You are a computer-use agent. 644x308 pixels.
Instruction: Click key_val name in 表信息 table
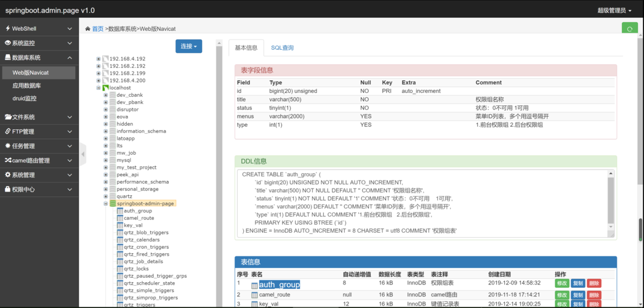[x=268, y=304]
